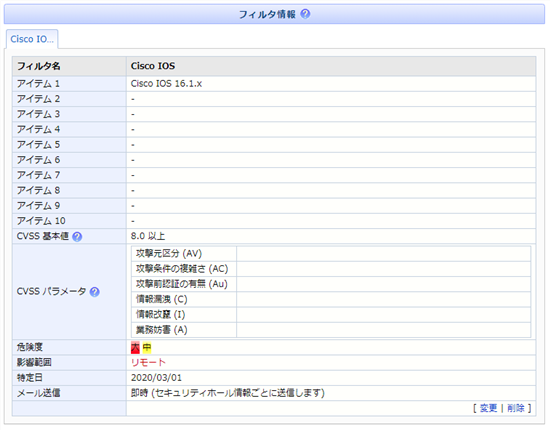This screenshot has width=550, height=430.
Task: Click the CVSS 基本値 label text
Action: 43,236
